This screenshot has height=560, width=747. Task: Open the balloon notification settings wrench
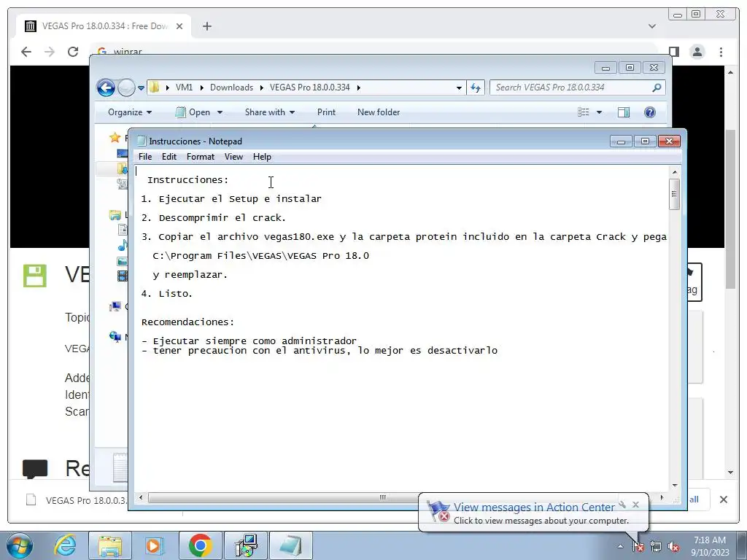[622, 505]
